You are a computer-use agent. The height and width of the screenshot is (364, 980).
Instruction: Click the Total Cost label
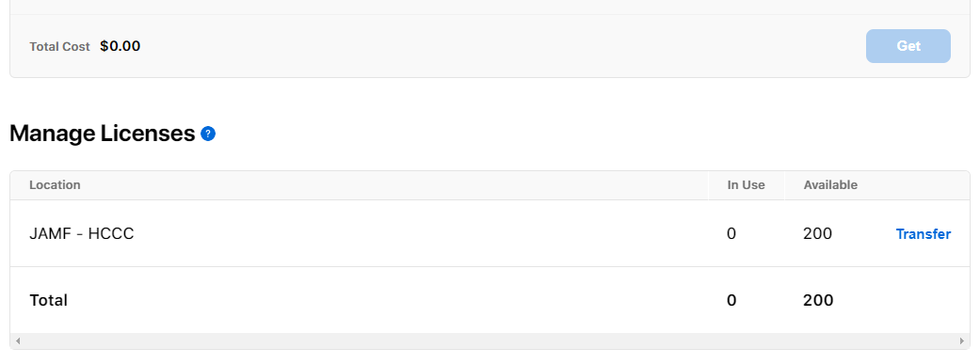point(59,47)
